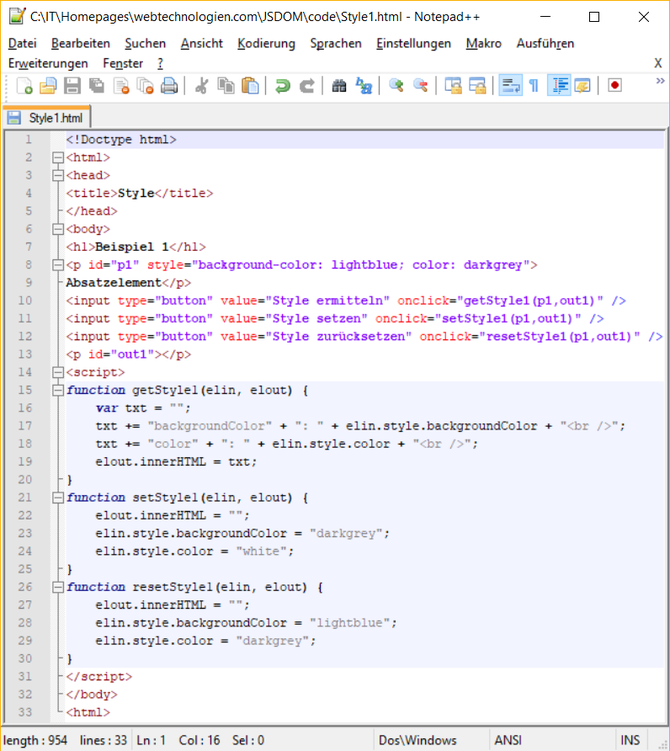Open the Makro menu
This screenshot has height=751, width=670.
[x=484, y=44]
